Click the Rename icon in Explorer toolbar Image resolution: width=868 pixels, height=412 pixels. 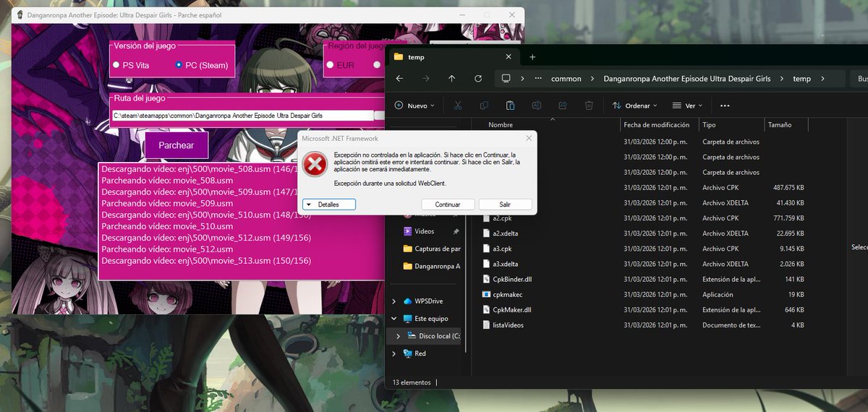pos(536,106)
